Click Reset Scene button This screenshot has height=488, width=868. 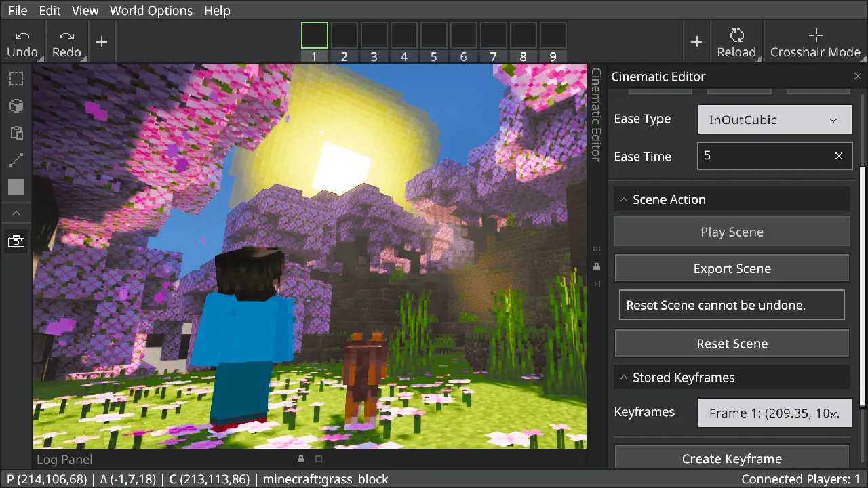(732, 343)
